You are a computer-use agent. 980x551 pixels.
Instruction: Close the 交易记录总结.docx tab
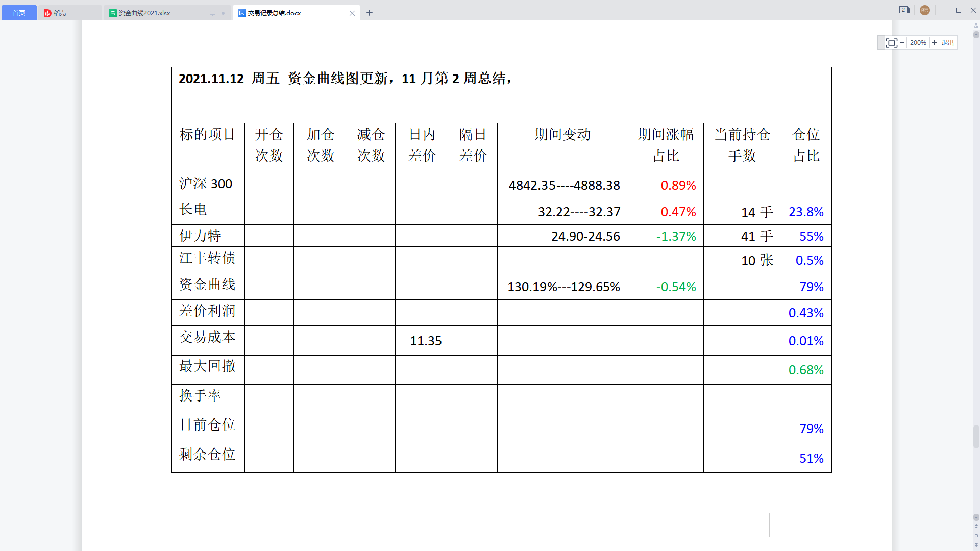[x=352, y=13]
